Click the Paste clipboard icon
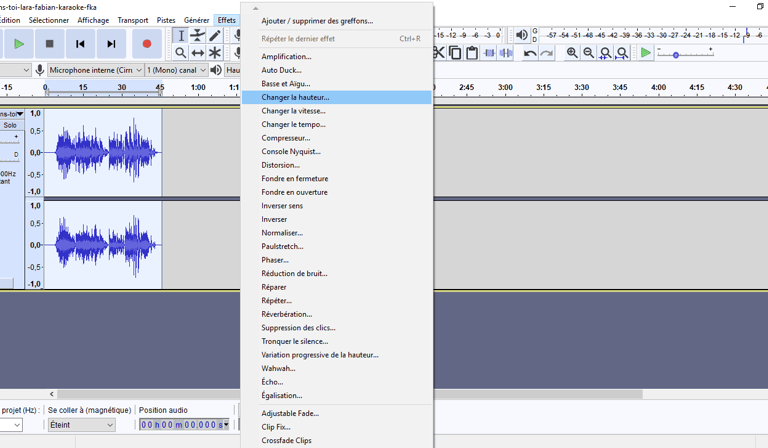The width and height of the screenshot is (768, 448). point(472,52)
